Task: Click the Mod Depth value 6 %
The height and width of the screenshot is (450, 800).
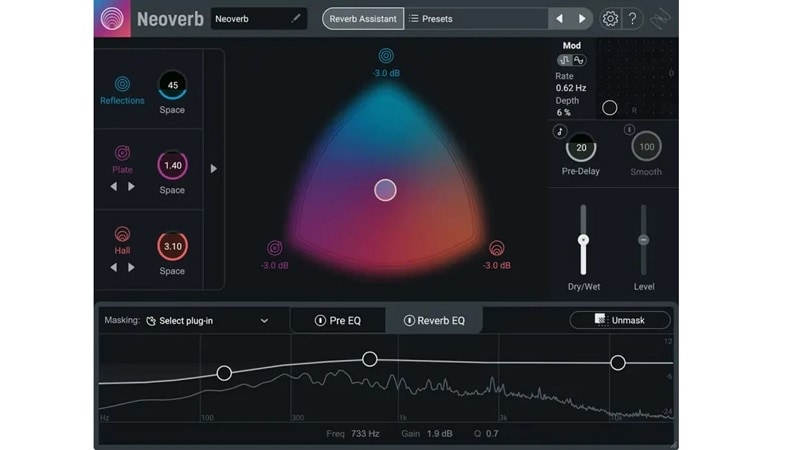Action: (x=563, y=112)
